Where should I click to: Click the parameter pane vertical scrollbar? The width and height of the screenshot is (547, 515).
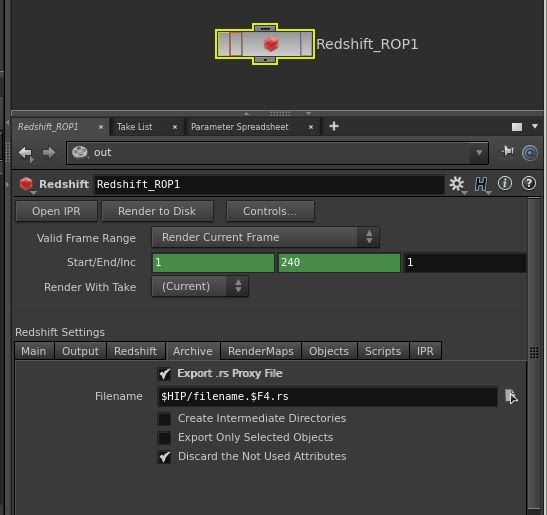534,352
